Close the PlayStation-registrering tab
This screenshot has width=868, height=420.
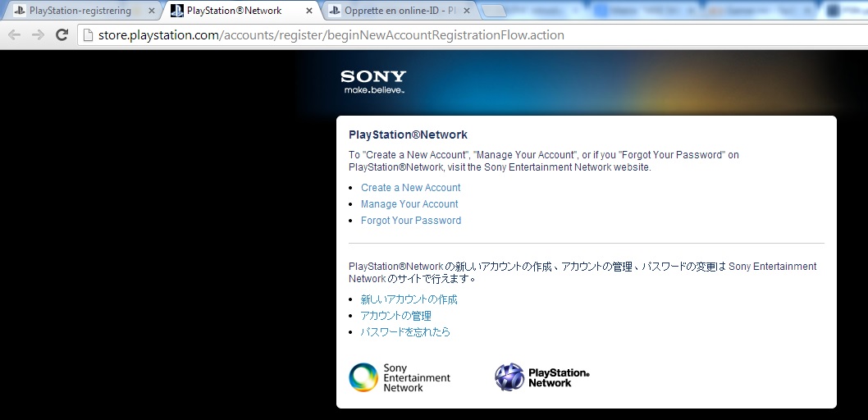click(152, 11)
